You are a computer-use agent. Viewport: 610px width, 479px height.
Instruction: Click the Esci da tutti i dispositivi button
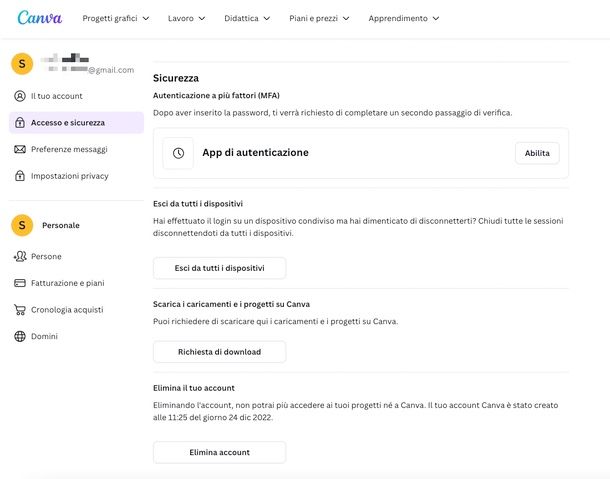(219, 268)
